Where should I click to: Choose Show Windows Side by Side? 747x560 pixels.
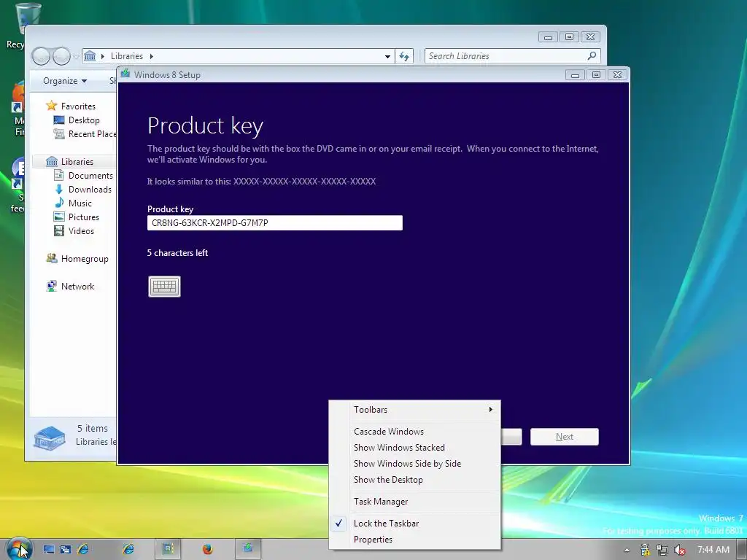414,463
